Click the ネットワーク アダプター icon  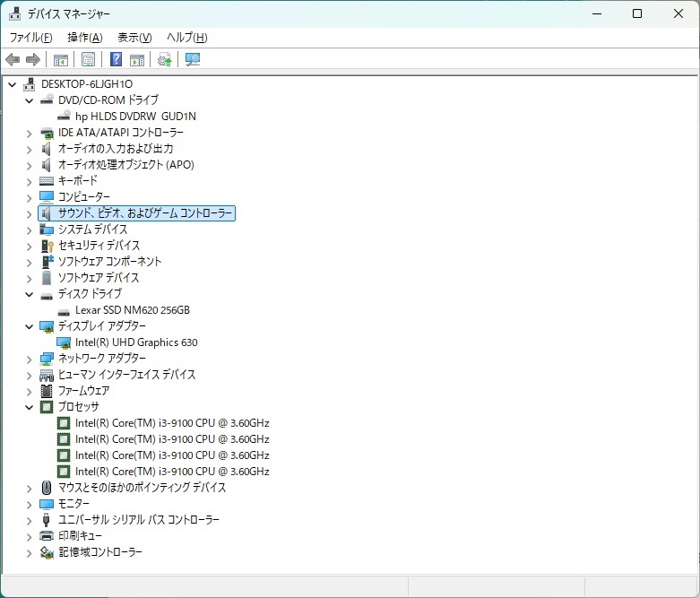click(47, 359)
